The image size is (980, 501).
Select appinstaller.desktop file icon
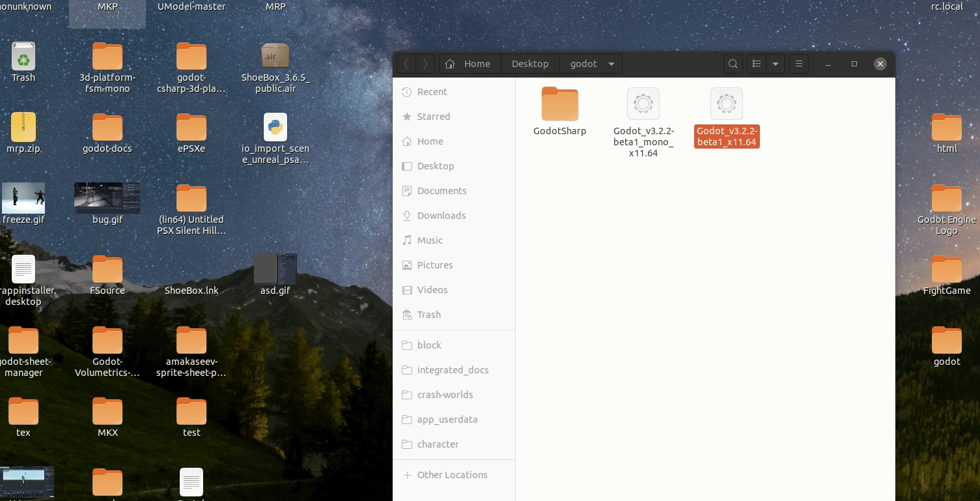coord(23,269)
